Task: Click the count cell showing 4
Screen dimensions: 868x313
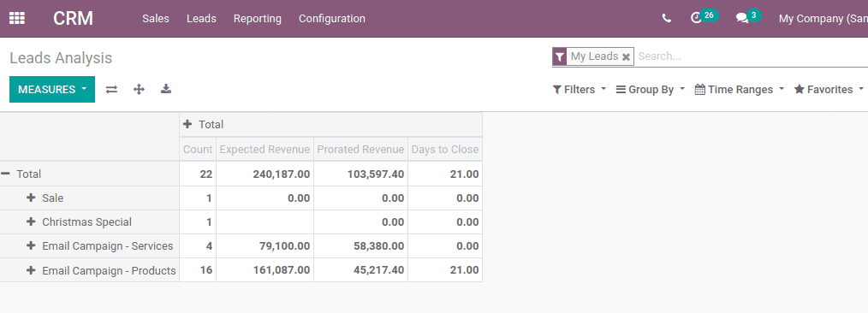Action: [x=198, y=246]
